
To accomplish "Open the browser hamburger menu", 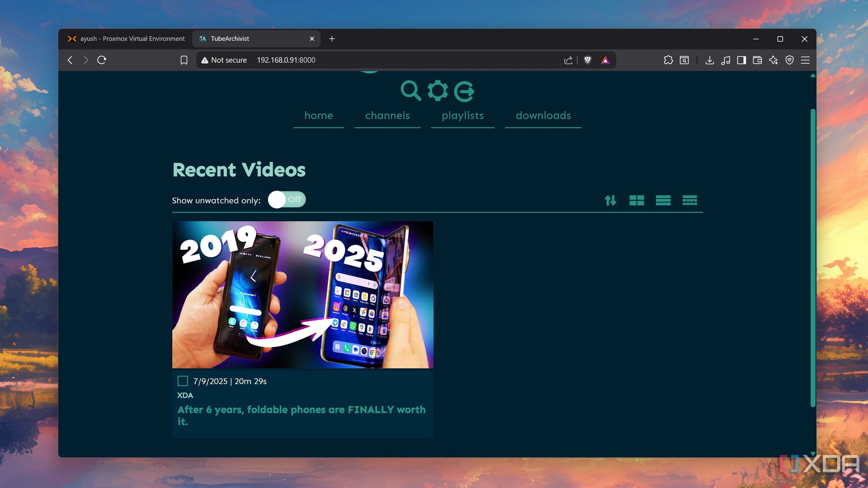I will click(x=805, y=60).
